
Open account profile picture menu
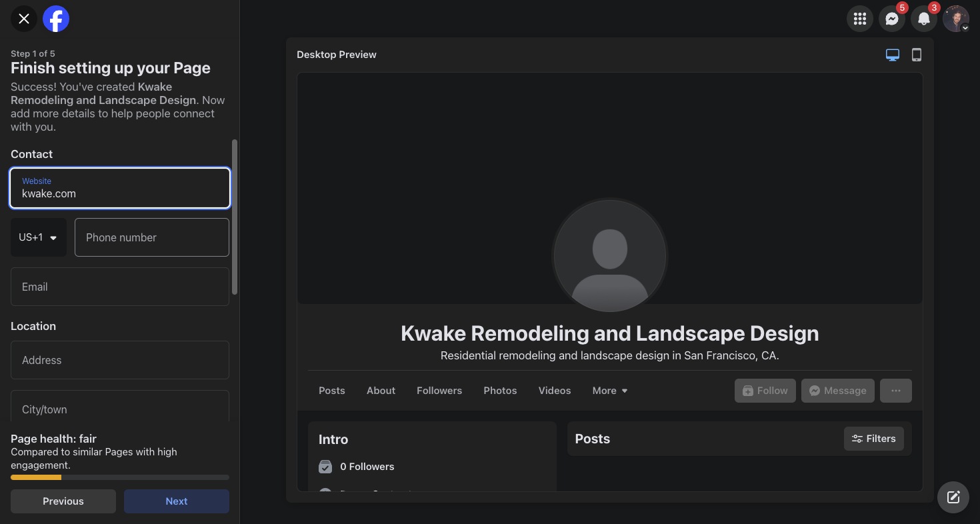pos(956,19)
